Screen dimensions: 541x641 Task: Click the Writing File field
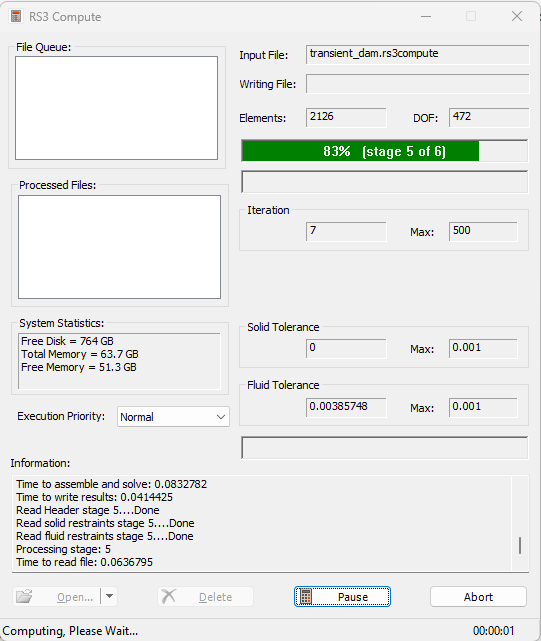click(x=418, y=84)
